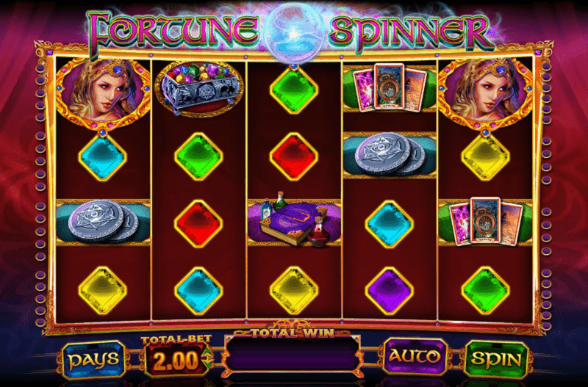Click silver coins symbol on first reel
This screenshot has height=387, width=588.
[103, 223]
